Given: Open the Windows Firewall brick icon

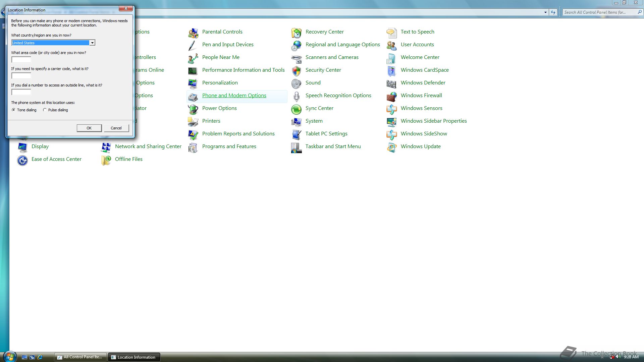Looking at the screenshot, I should 391,96.
